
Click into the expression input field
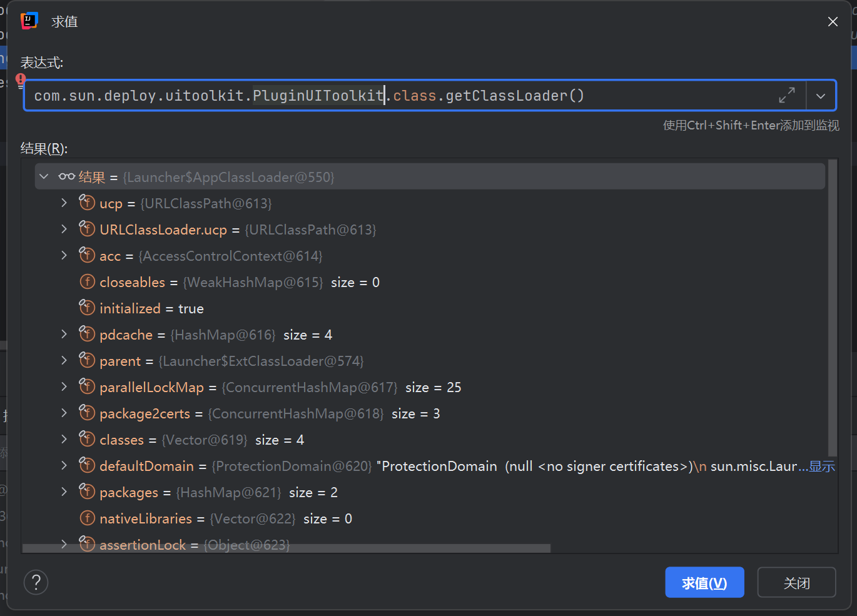click(657, 96)
